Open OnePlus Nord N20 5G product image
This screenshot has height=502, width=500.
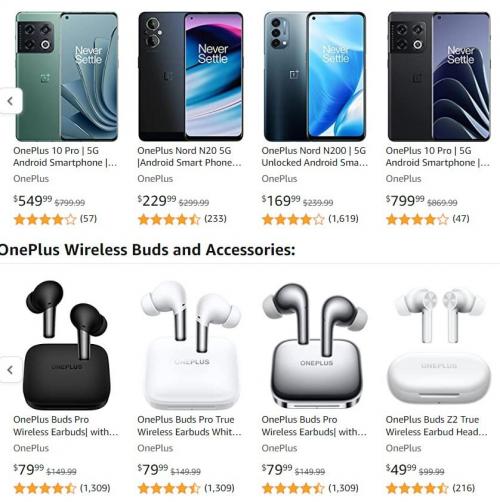191,77
